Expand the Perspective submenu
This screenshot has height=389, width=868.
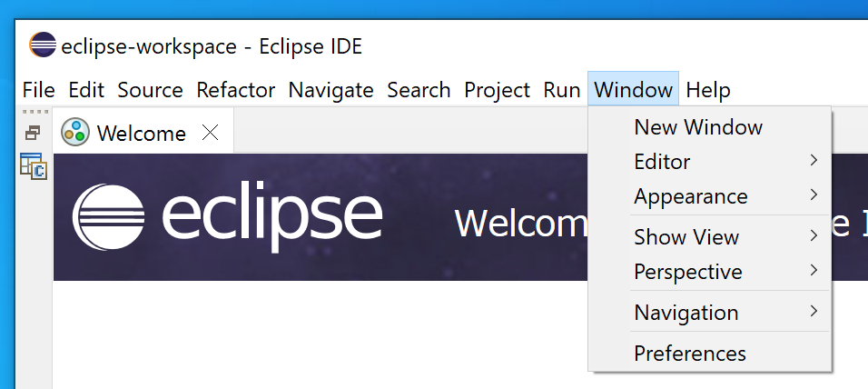710,272
